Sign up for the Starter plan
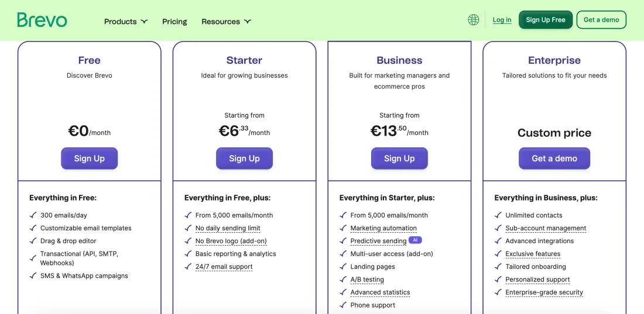This screenshot has height=314, width=644. tap(244, 158)
